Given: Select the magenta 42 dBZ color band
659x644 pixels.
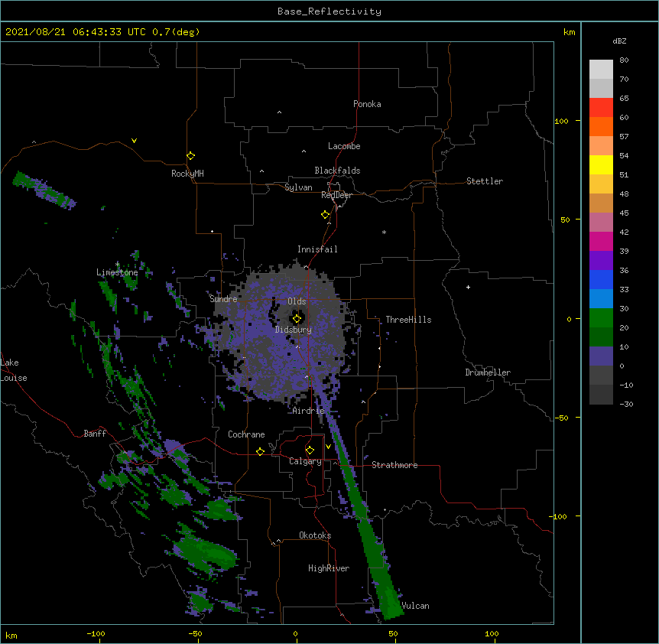Looking at the screenshot, I should coord(601,241).
